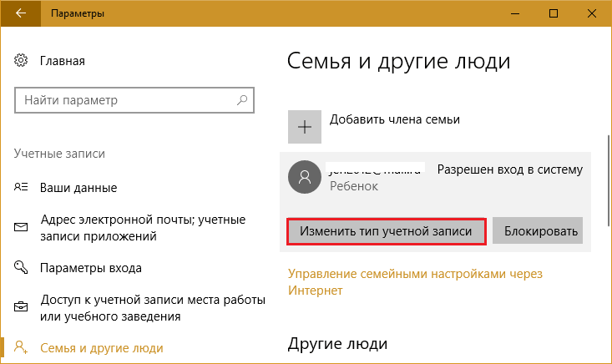Click the Главная gear icon
The height and width of the screenshot is (364, 612).
(x=22, y=61)
